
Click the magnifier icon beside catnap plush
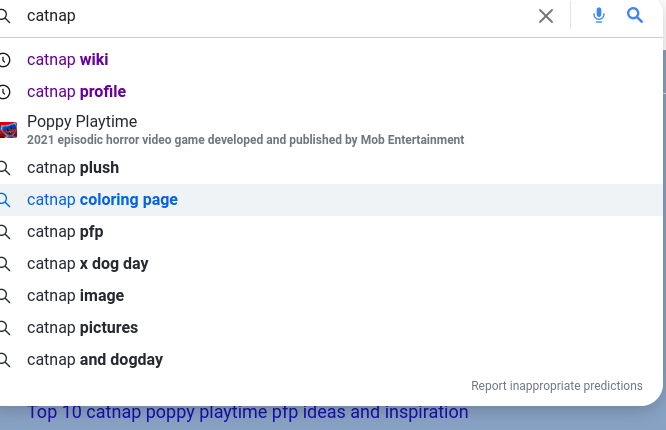coord(5,168)
